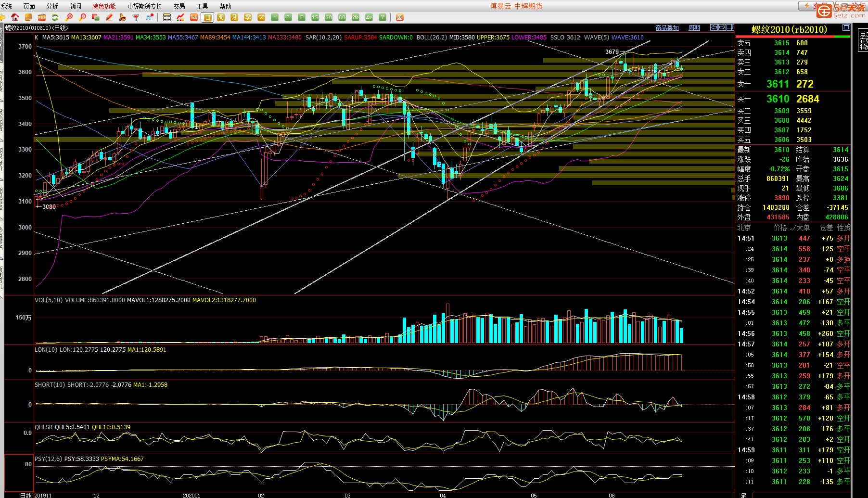
Task: Switch to daily 日 period
Action: (207, 17)
